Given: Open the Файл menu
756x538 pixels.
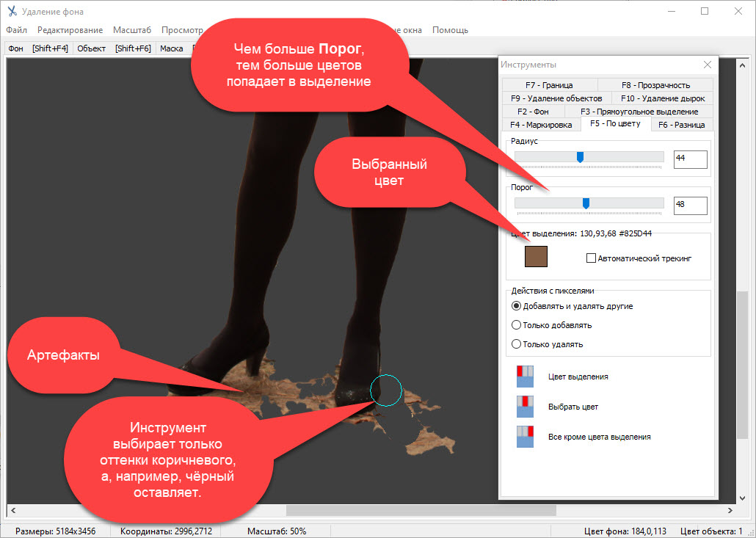Looking at the screenshot, I should coord(16,30).
